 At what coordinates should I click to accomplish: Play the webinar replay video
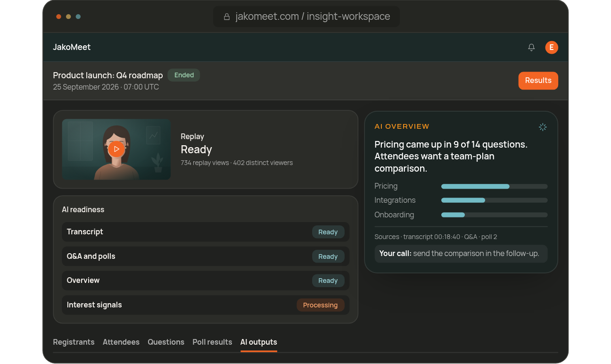[x=116, y=149]
